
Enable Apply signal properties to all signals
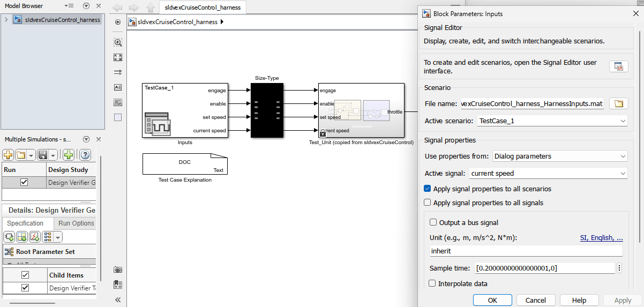tap(427, 203)
